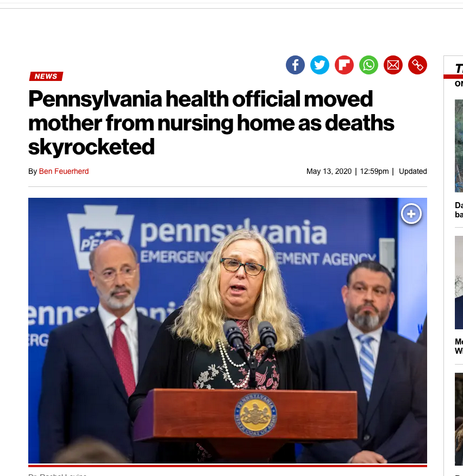Click the 'Updated' timestamp label

point(412,171)
